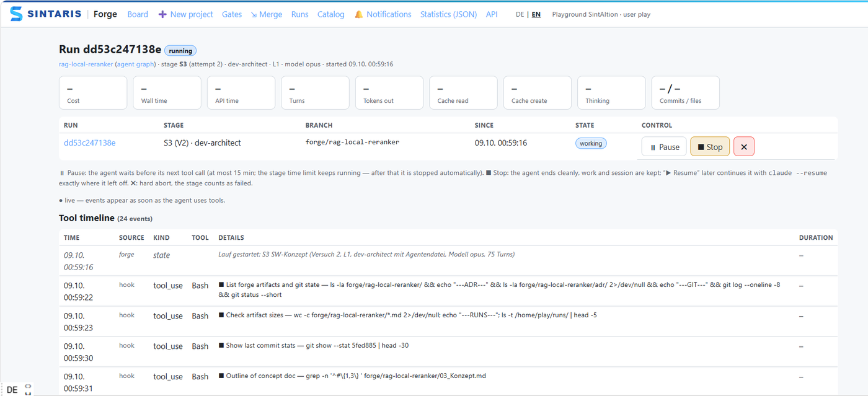Image resolution: width=868 pixels, height=396 pixels.
Task: Open the agent graph link
Action: 135,64
